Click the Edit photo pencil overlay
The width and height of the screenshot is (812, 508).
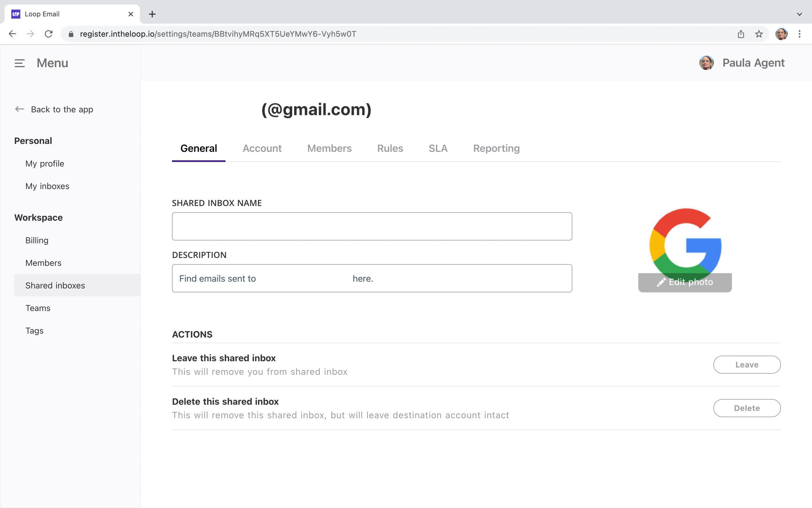[x=684, y=282]
